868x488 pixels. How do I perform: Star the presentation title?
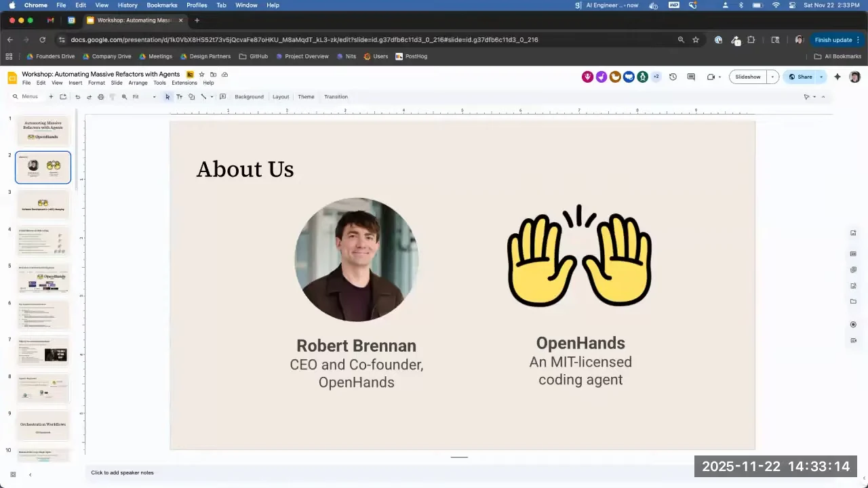coord(201,75)
